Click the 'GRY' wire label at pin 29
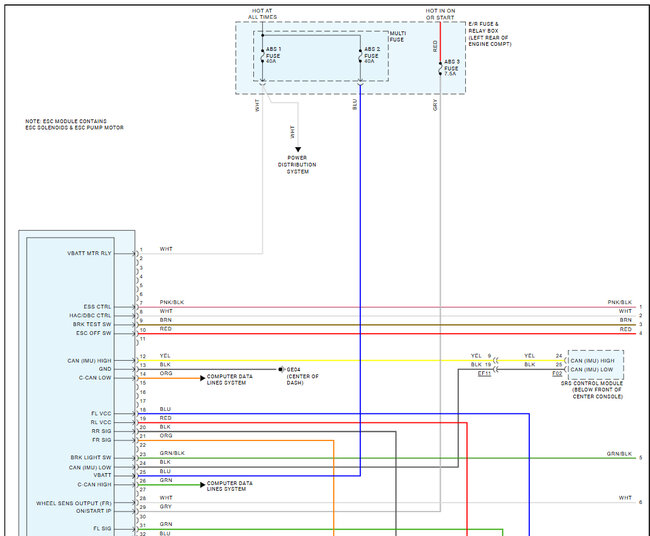The image size is (650, 536). 165,507
